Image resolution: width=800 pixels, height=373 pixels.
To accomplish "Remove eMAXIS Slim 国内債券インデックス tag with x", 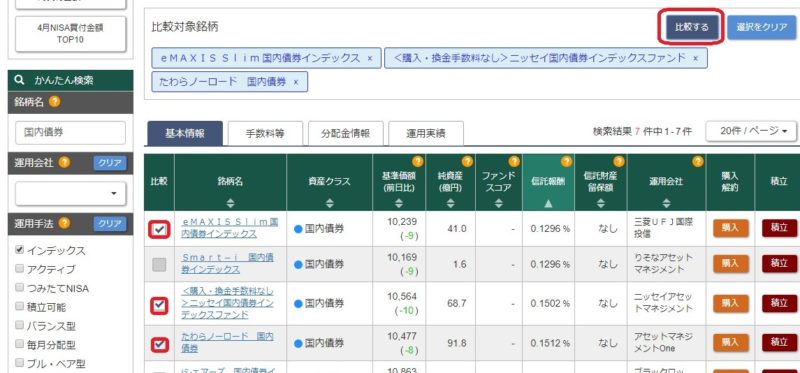I will (370, 58).
